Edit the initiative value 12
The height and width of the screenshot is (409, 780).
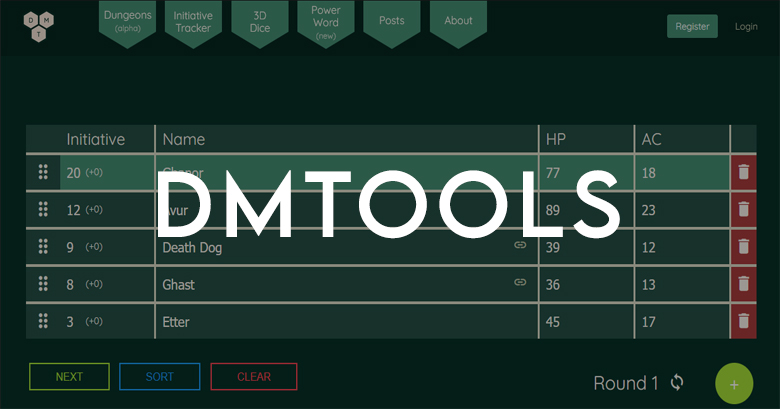click(x=73, y=210)
